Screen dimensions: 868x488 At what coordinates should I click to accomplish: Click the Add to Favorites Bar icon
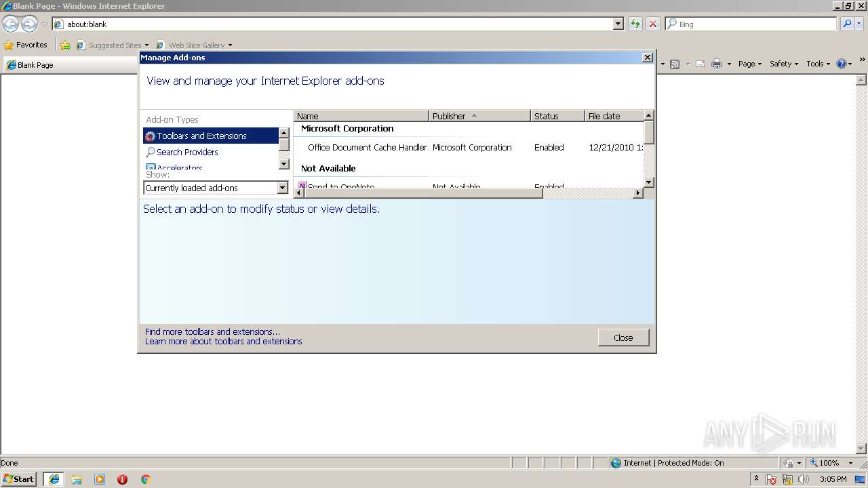[x=65, y=45]
